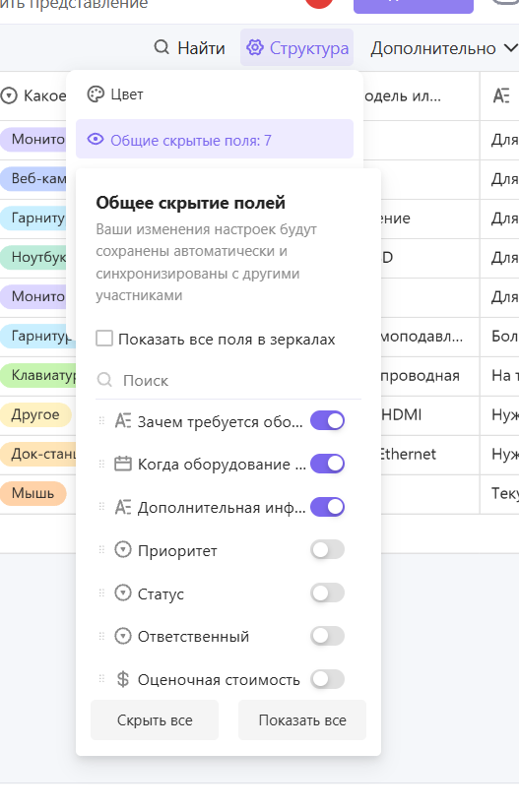Screen dimensions: 519x812
Task: Click the drag handle of Статус
Action: (x=101, y=593)
